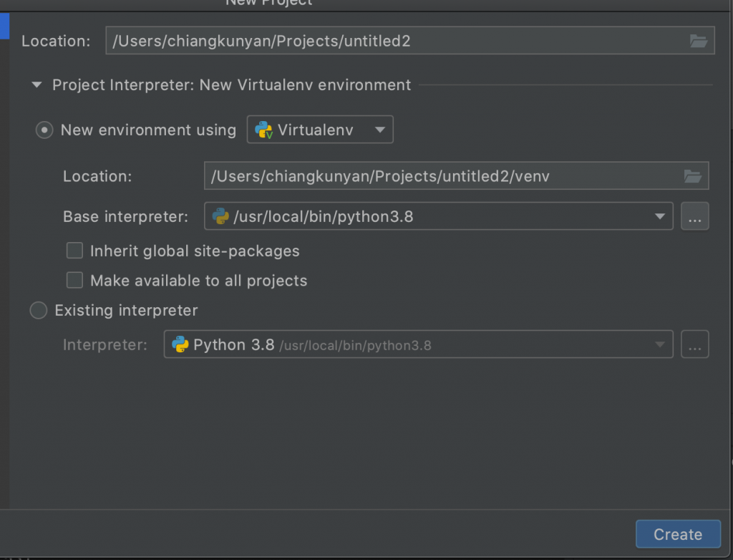Click the ellipsis button beside existing Interpreter
Image resolution: width=733 pixels, height=560 pixels.
(x=694, y=344)
